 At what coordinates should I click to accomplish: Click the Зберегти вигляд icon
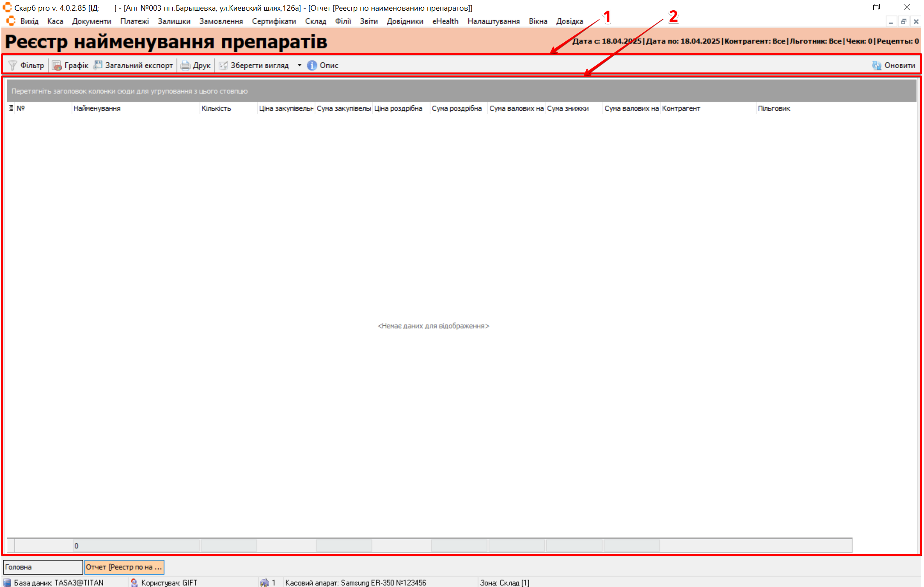[223, 65]
